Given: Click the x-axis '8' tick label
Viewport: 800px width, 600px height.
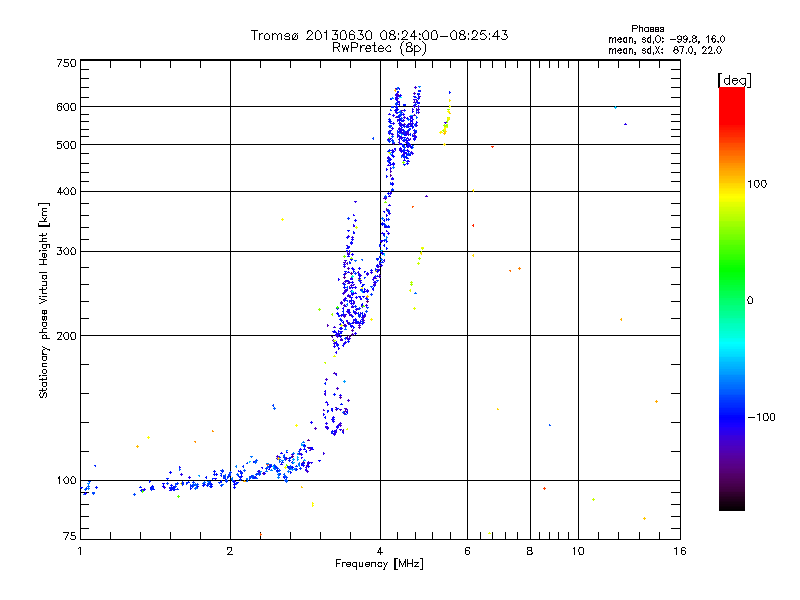Looking at the screenshot, I should 530,551.
